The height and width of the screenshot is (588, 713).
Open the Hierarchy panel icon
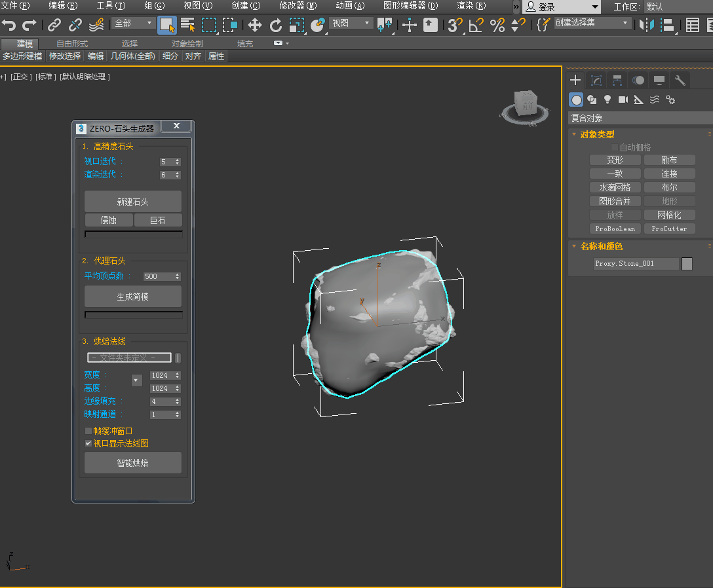pos(617,81)
